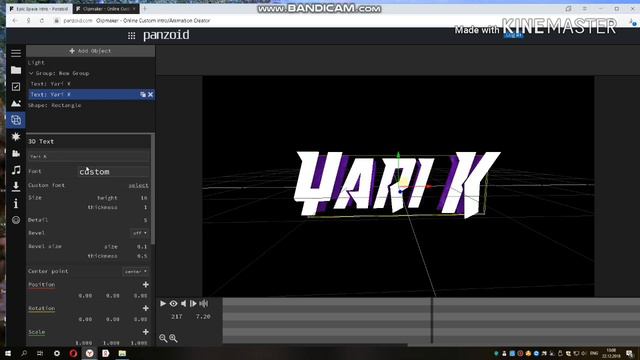Viewport: 640px width, 360px height.
Task: Go back in the browser
Action: click(15, 20)
